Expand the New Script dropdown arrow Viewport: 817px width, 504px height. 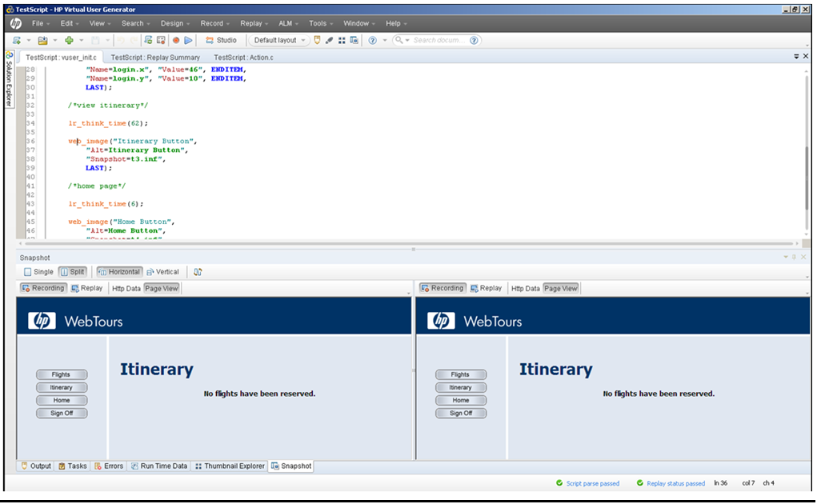tap(29, 40)
